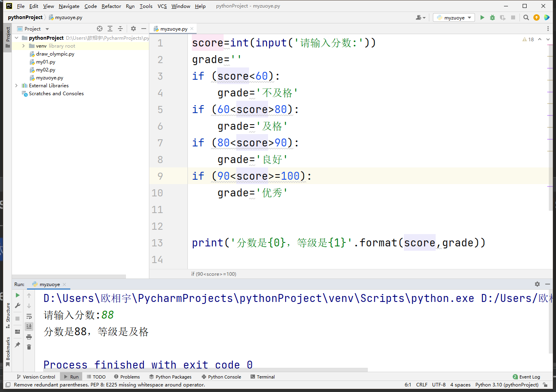Open the Event Log
Screen dimensions: 556x392
point(526,377)
